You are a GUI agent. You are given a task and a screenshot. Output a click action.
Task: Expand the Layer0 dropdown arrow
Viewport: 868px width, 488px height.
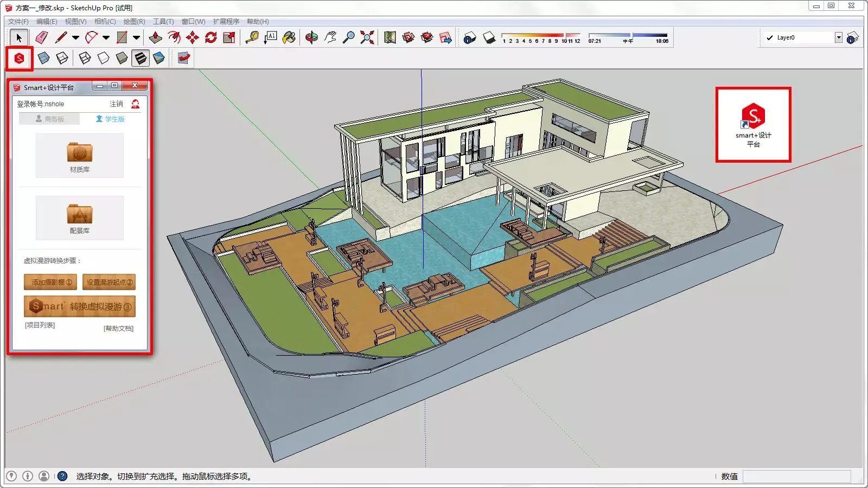(838, 37)
